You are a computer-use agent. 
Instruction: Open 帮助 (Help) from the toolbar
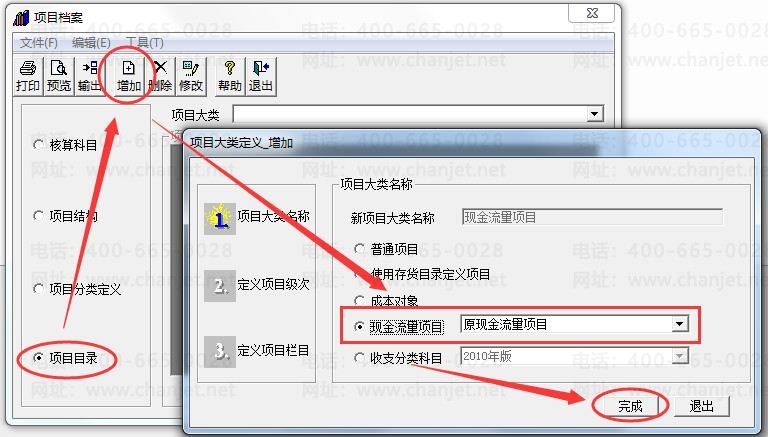point(230,76)
